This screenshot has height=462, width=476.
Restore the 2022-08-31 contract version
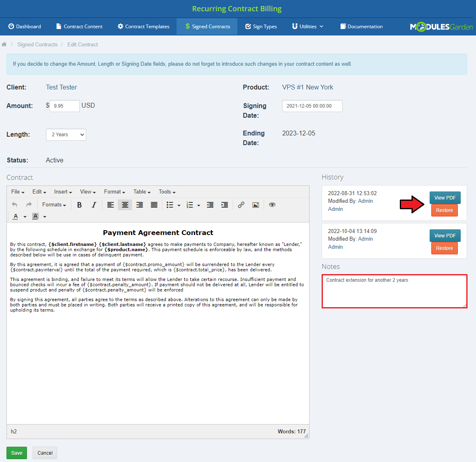(444, 210)
